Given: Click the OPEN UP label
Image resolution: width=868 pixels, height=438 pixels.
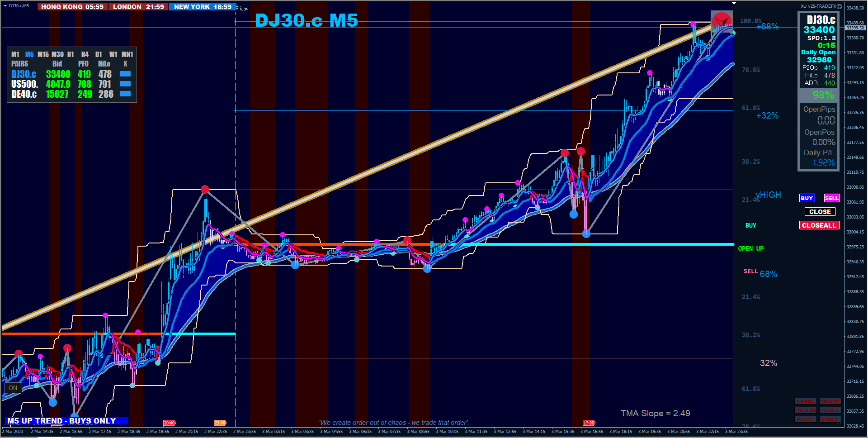Looking at the screenshot, I should pos(751,248).
